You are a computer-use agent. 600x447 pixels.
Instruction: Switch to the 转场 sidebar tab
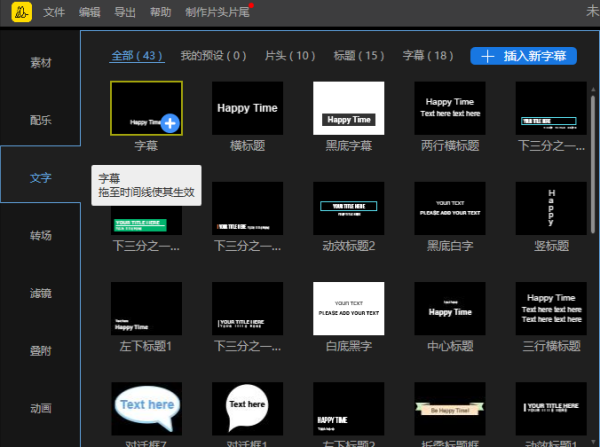[x=41, y=235]
